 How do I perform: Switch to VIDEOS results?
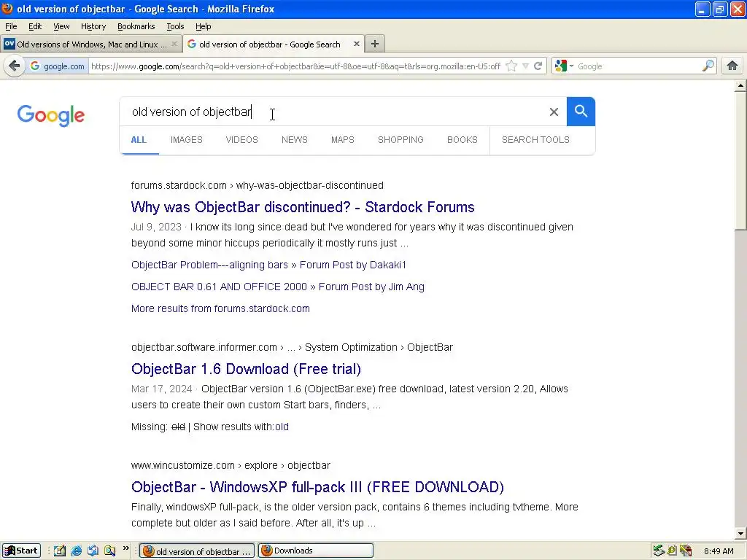pyautogui.click(x=241, y=139)
